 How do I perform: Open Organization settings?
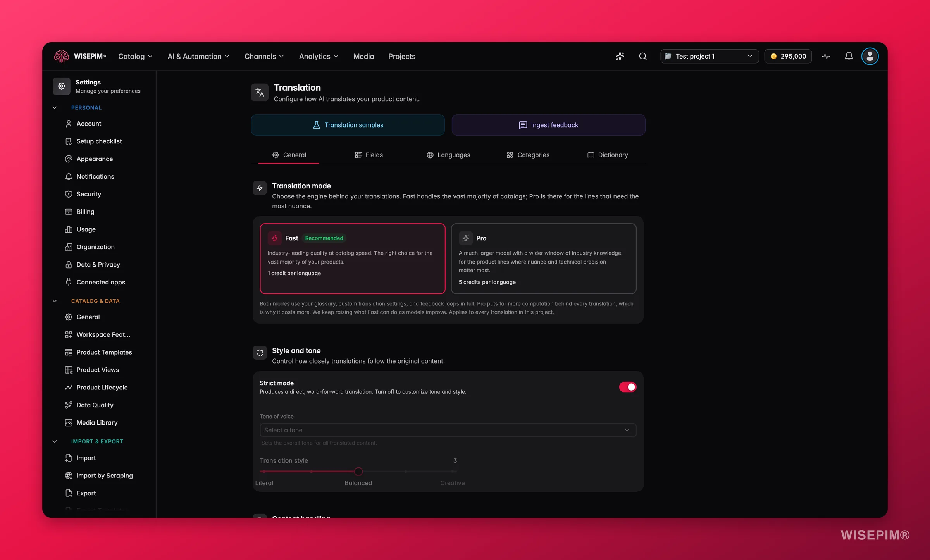[x=95, y=247]
